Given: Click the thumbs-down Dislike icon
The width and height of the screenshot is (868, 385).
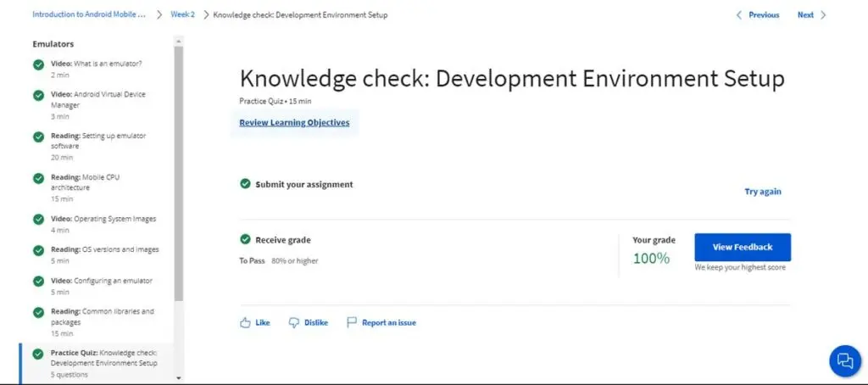Looking at the screenshot, I should (294, 323).
